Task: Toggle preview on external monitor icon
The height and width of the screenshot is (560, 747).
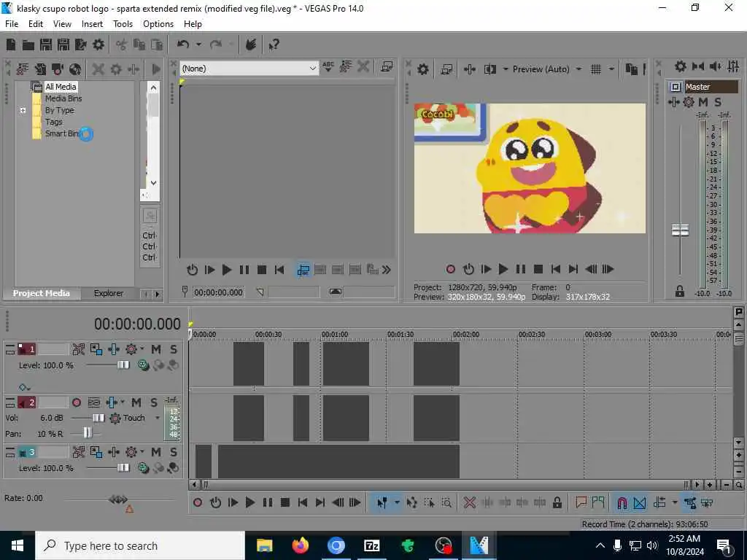Action: pyautogui.click(x=446, y=69)
